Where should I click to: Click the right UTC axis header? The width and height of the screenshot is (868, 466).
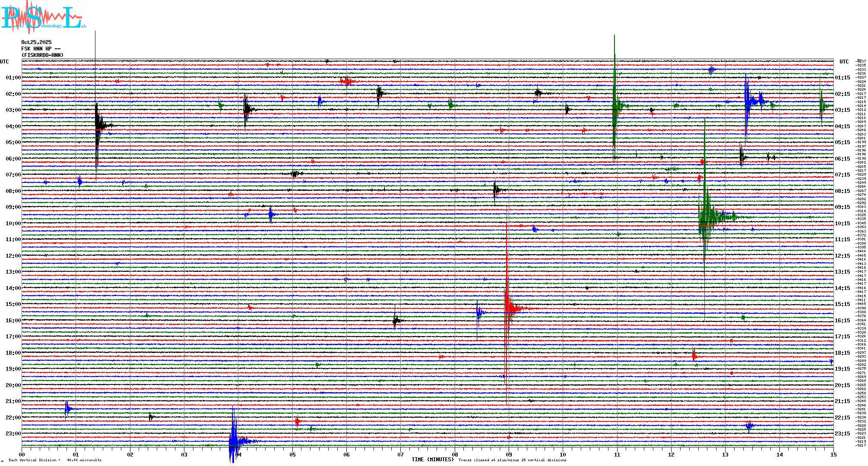[x=844, y=62]
